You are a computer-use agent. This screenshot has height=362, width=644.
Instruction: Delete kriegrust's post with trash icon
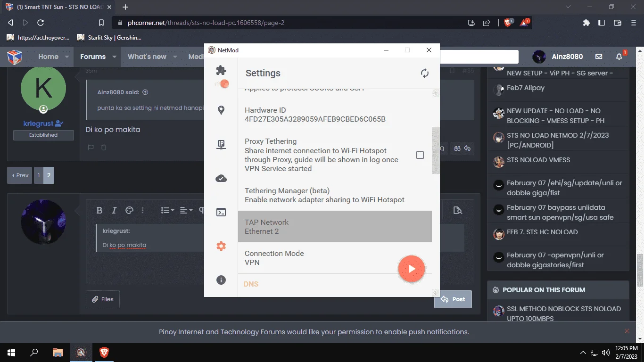[104, 148]
